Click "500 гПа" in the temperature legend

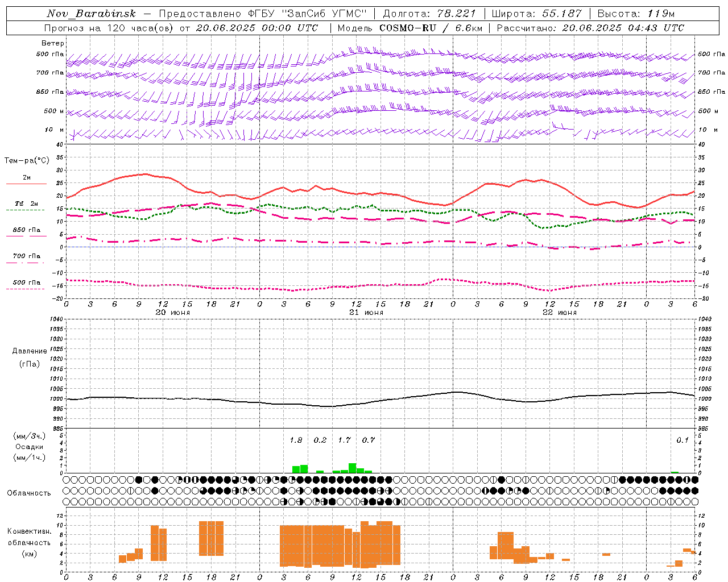[27, 282]
